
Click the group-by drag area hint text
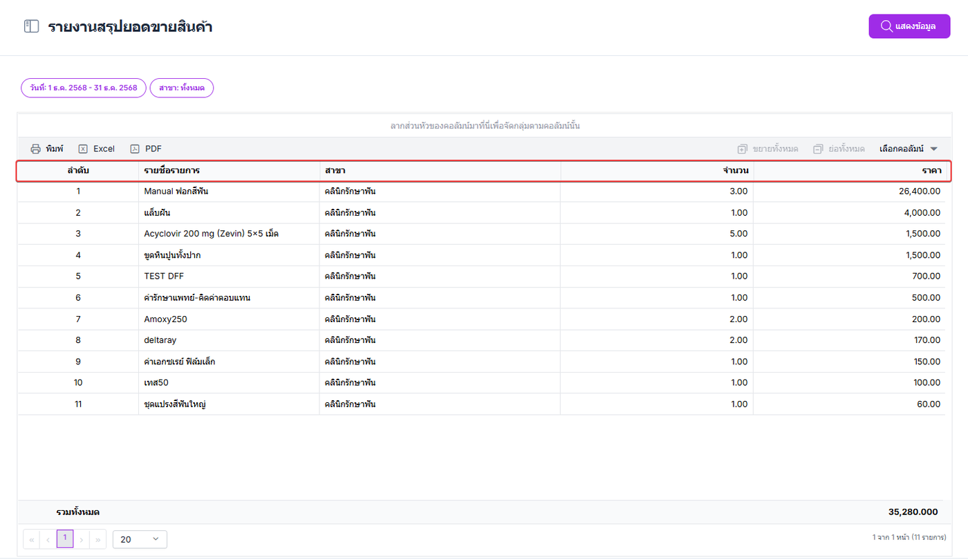coord(485,126)
